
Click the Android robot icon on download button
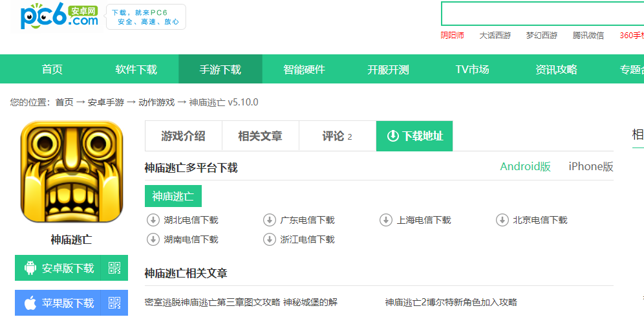(30, 268)
